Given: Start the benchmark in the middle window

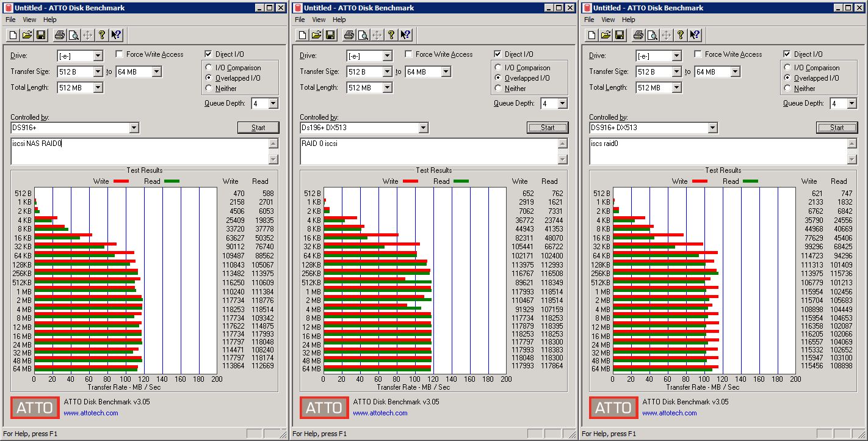Looking at the screenshot, I should 548,128.
